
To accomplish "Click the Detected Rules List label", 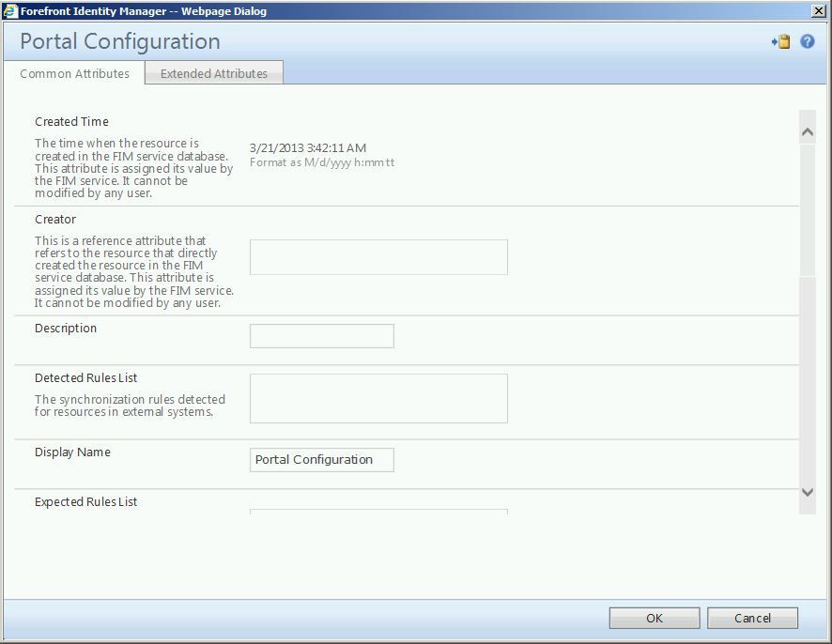I will pyautogui.click(x=86, y=377).
